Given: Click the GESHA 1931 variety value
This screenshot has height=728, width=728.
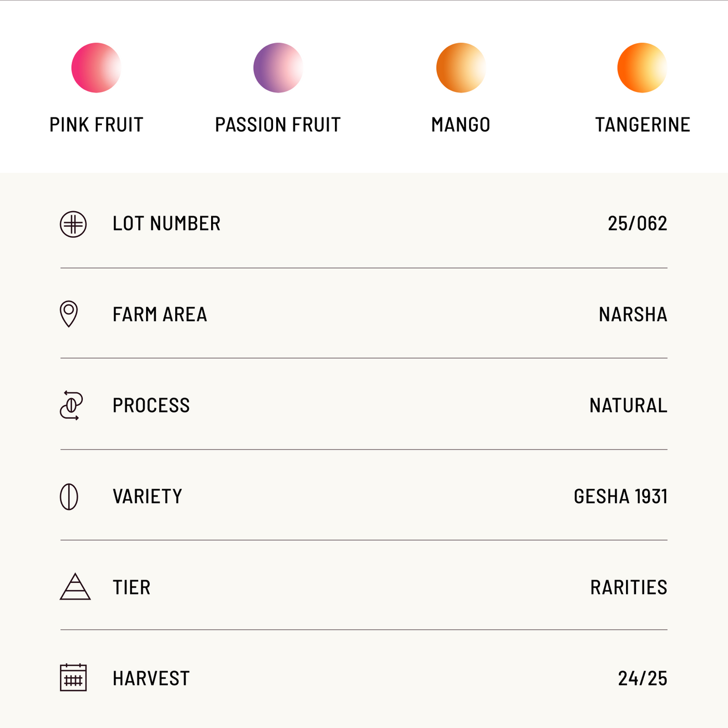Looking at the screenshot, I should pos(620,497).
